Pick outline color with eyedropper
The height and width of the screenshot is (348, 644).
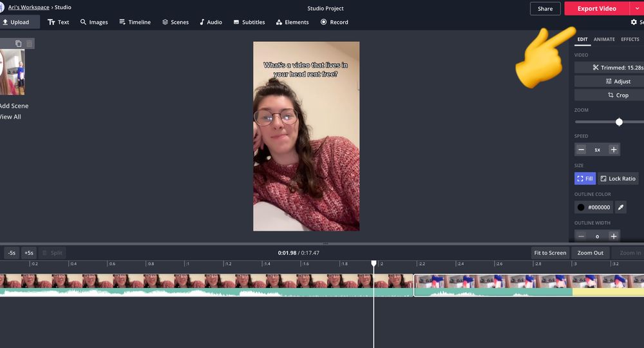click(620, 207)
